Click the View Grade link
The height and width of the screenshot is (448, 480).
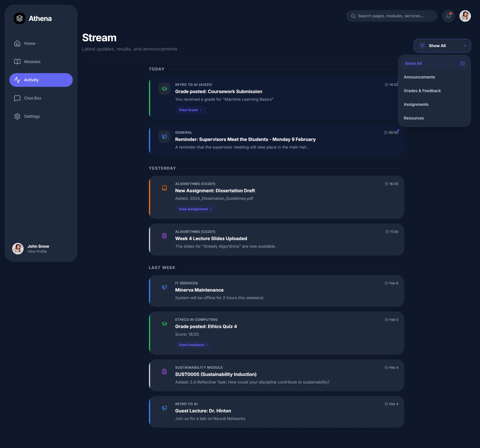tap(190, 110)
